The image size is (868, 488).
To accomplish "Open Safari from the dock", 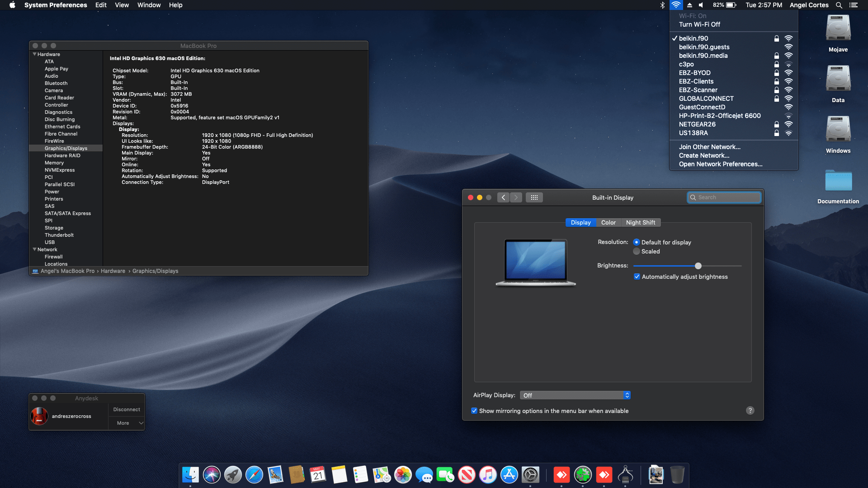I will pyautogui.click(x=254, y=475).
